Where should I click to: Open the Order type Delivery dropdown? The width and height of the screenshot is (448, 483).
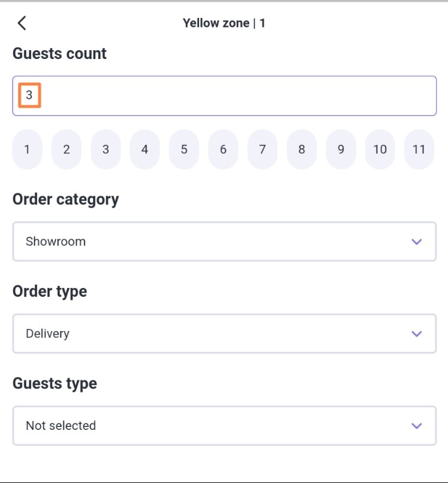(225, 333)
